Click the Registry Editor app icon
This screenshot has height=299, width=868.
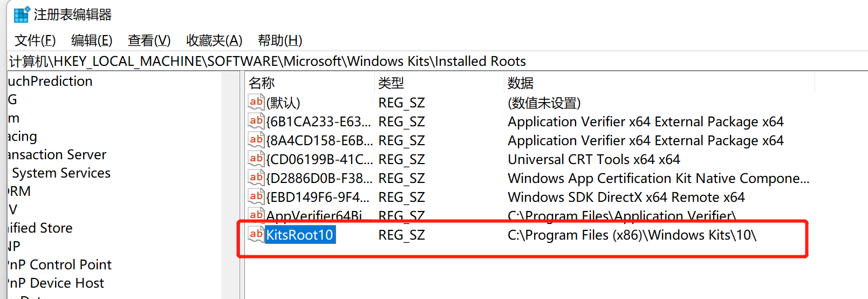(22, 15)
